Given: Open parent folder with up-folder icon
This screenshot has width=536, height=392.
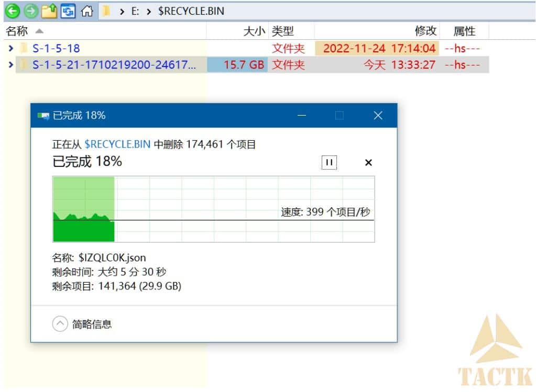Looking at the screenshot, I should [x=49, y=11].
